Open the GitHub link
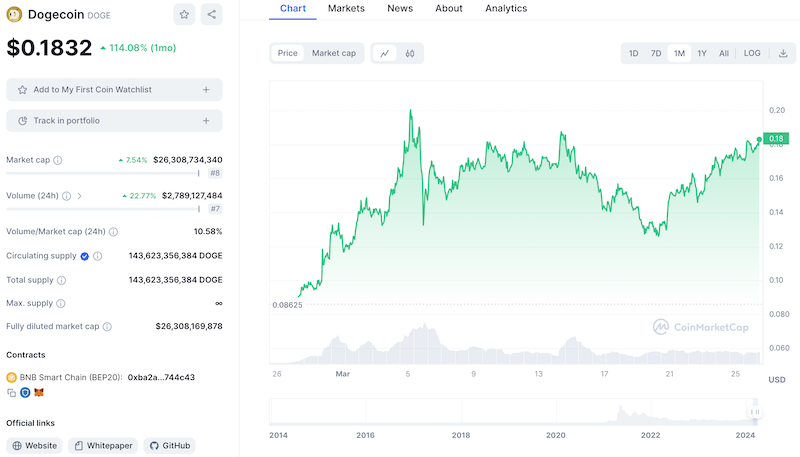This screenshot has width=800, height=457. (169, 446)
